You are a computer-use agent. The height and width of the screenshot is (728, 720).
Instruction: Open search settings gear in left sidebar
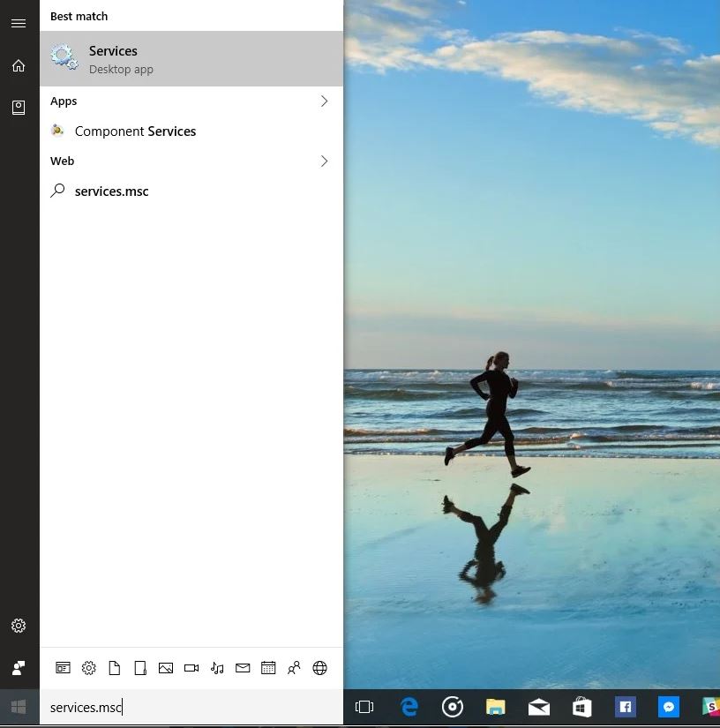point(19,626)
